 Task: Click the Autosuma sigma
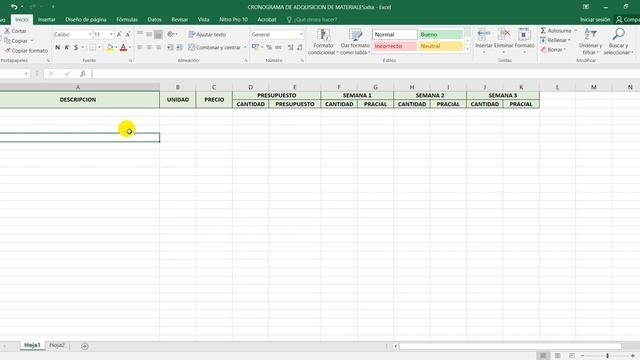543,31
